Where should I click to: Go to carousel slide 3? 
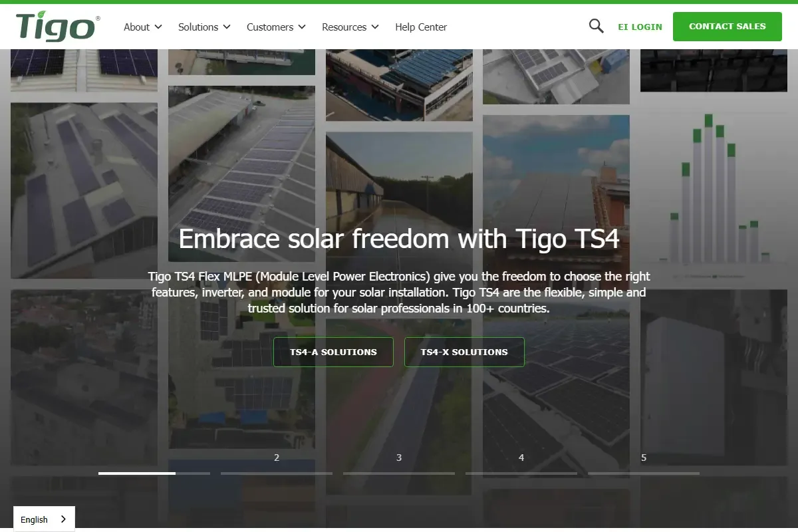399,465
